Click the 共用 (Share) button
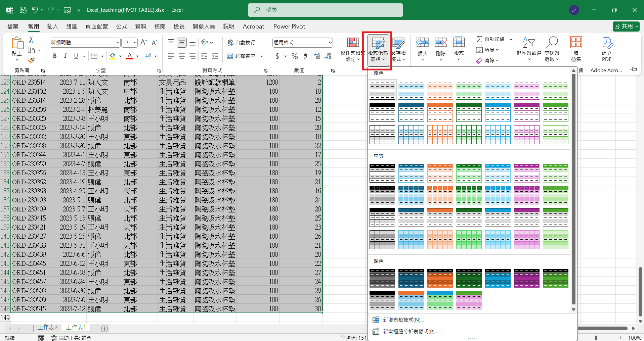This screenshot has width=644, height=341. tap(626, 27)
